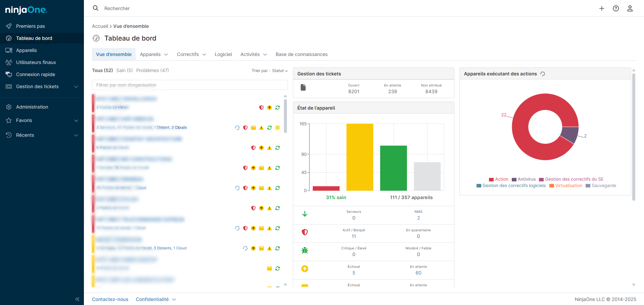Click the search magnifier icon

coord(96,8)
